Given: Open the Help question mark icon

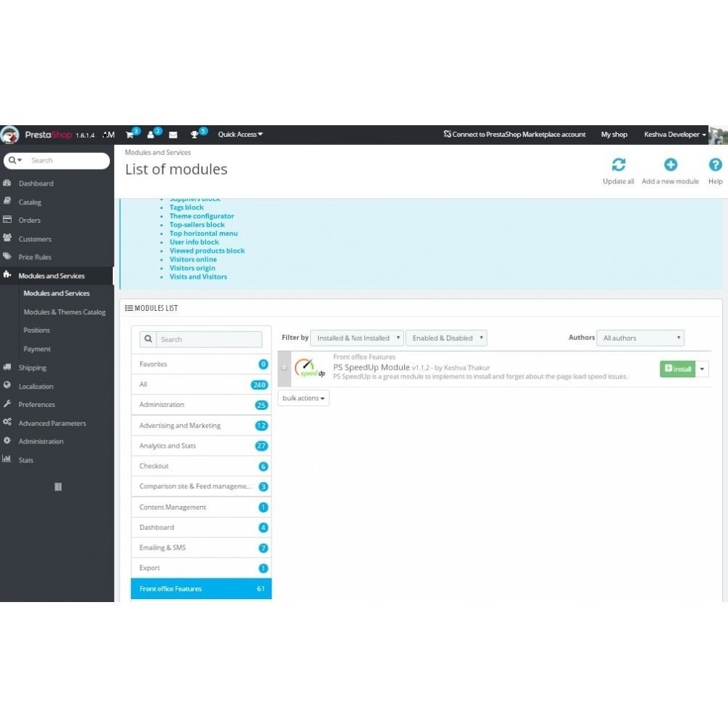Looking at the screenshot, I should 715,165.
